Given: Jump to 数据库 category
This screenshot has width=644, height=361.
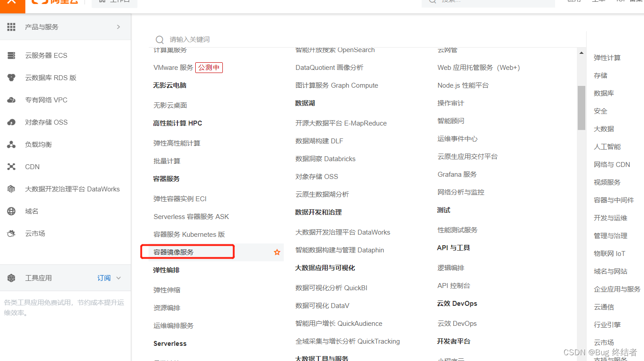Looking at the screenshot, I should [x=604, y=93].
